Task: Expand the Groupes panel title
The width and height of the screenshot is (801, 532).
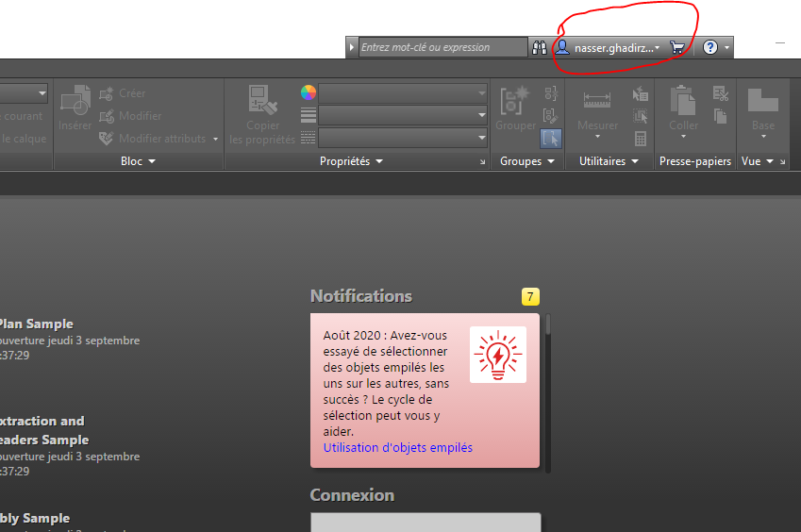Action: pyautogui.click(x=527, y=161)
